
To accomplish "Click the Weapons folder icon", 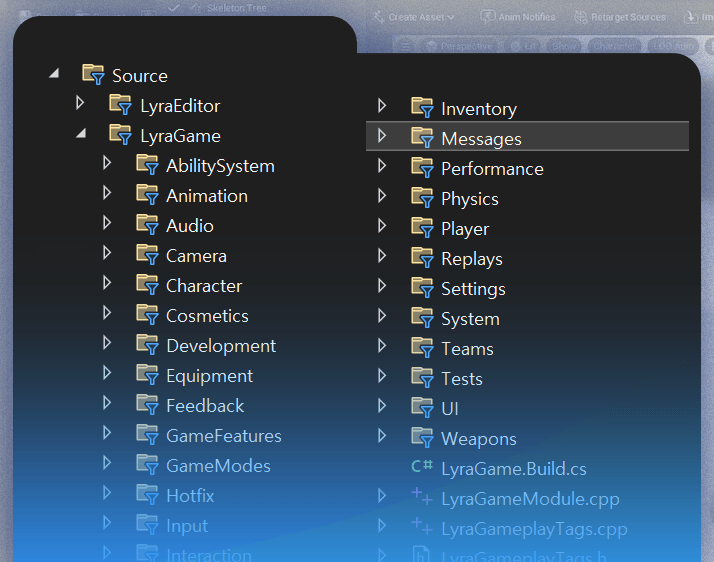I will tap(423, 438).
